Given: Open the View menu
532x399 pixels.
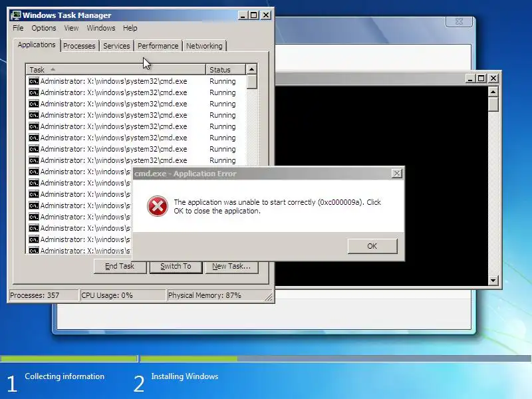Looking at the screenshot, I should click(71, 28).
